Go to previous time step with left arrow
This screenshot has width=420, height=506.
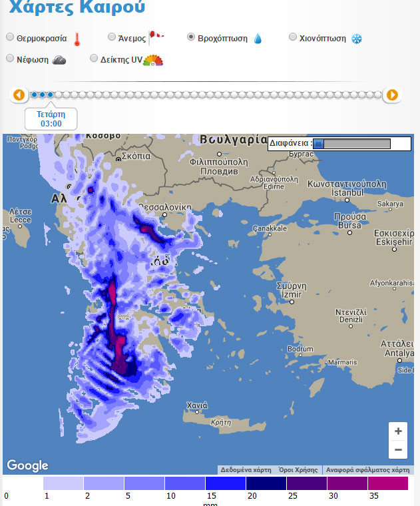(19, 95)
